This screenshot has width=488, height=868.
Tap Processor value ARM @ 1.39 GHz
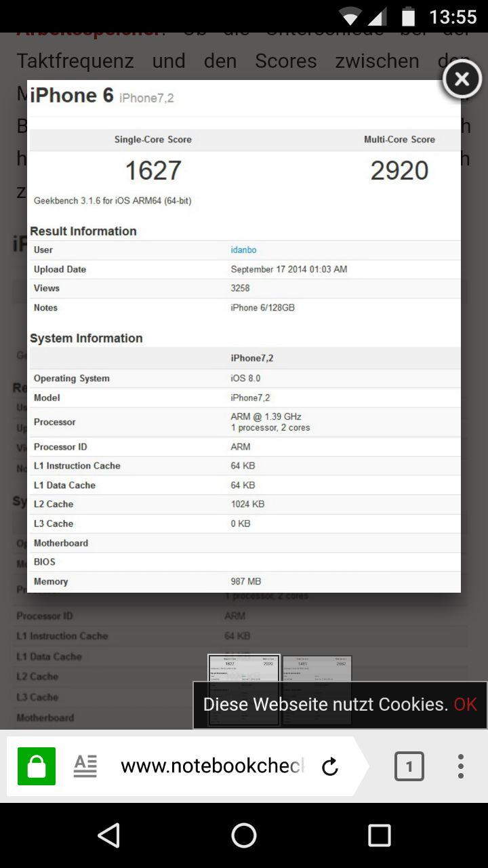tap(266, 416)
